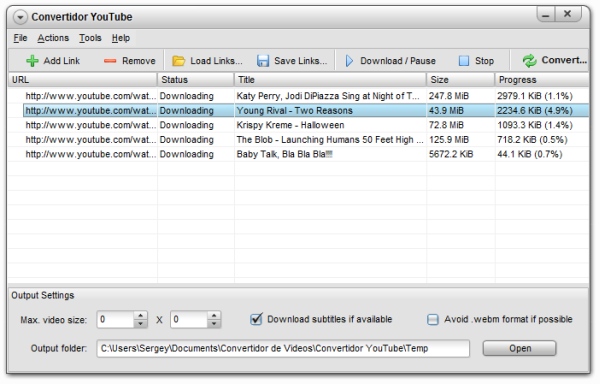Click the 247.8 MiB size cell
Image resolution: width=600 pixels, height=384 pixels.
448,96
